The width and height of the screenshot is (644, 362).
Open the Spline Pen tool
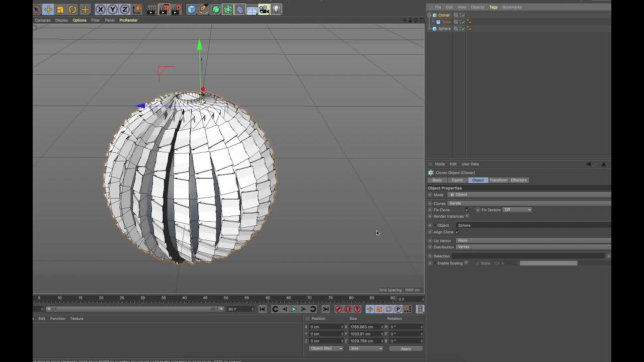point(204,9)
